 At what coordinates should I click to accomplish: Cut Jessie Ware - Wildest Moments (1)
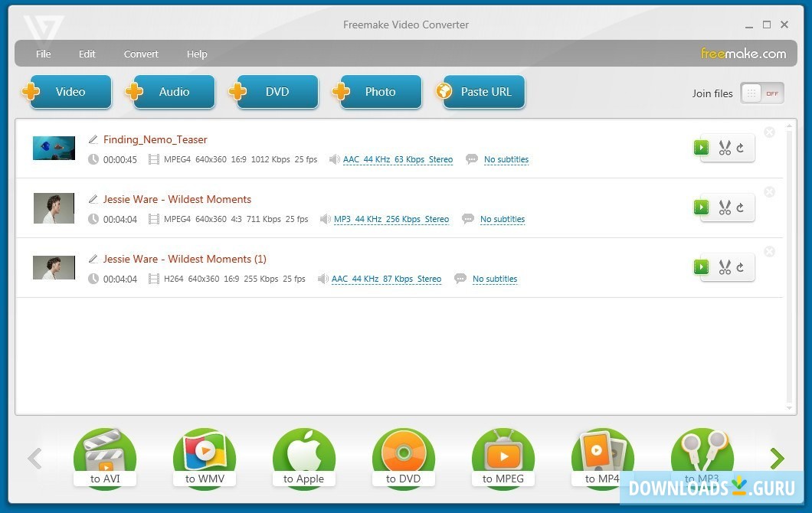(725, 267)
